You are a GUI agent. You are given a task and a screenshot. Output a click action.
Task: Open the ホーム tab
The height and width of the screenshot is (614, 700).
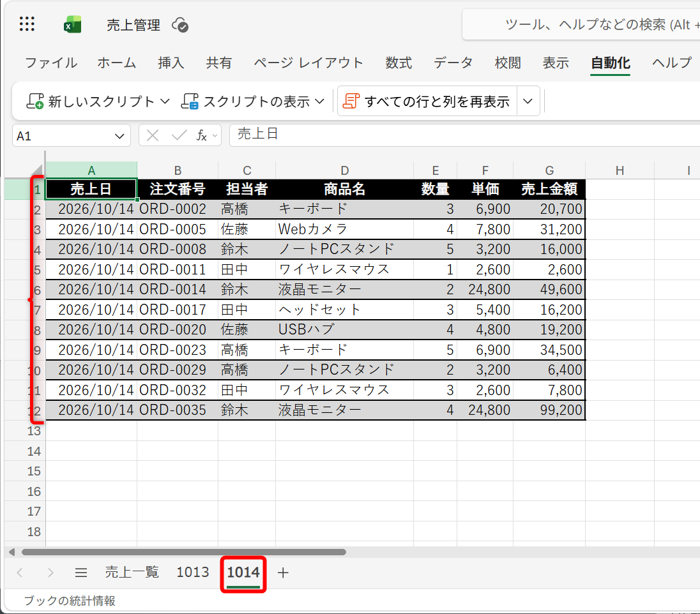[116, 63]
